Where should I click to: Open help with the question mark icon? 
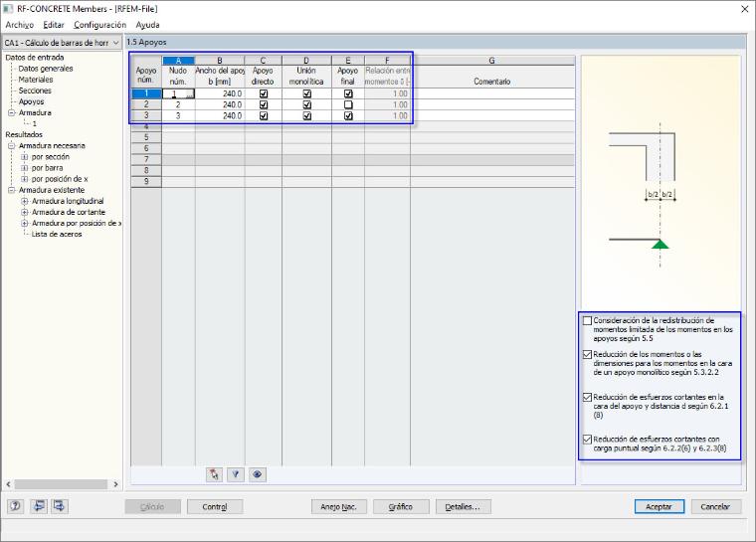pos(16,506)
